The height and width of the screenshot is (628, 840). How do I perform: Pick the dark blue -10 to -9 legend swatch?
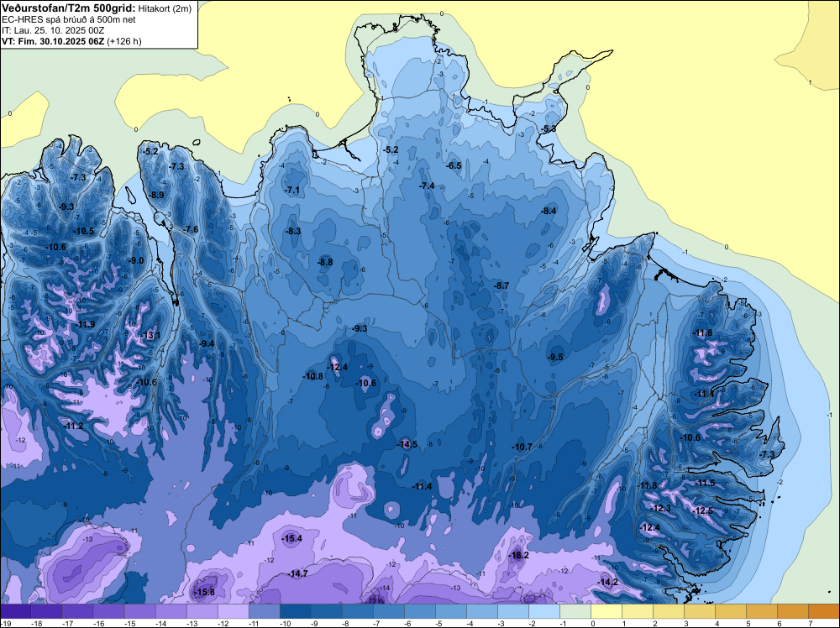296,611
